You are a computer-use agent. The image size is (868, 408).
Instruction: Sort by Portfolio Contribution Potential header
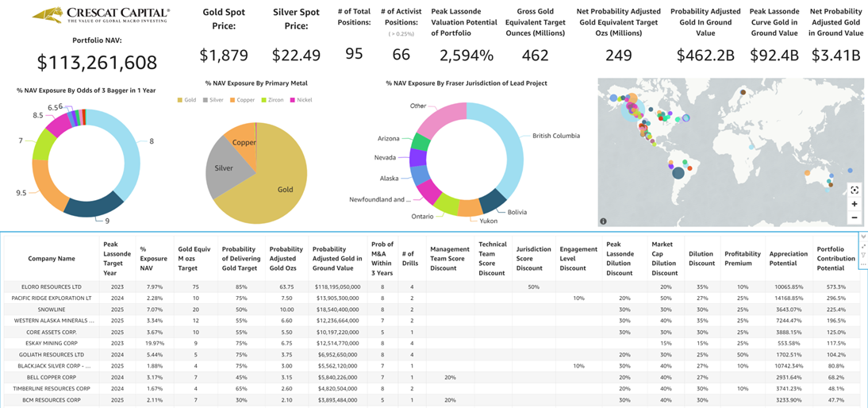click(x=836, y=259)
